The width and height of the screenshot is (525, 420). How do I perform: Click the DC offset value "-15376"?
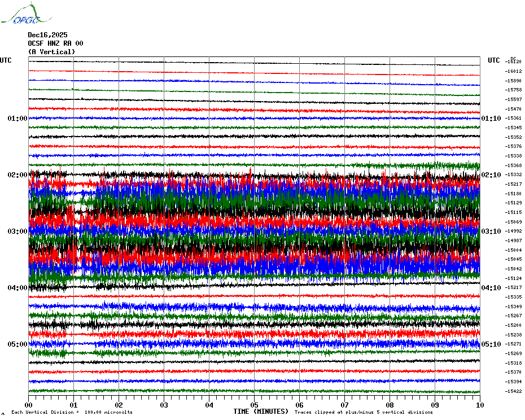coord(513,146)
